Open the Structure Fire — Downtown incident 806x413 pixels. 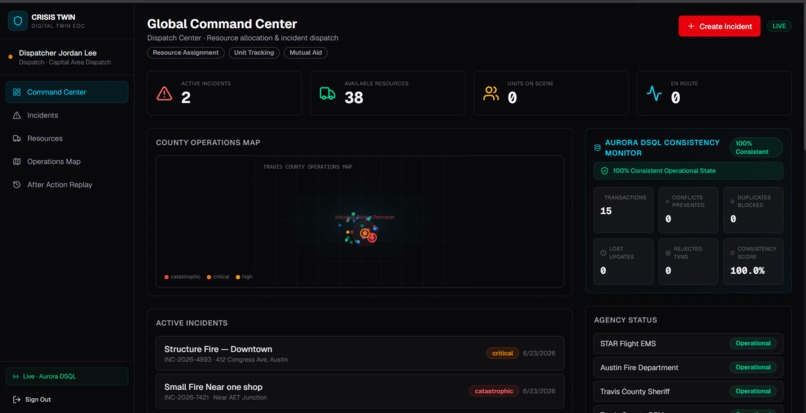tap(360, 353)
